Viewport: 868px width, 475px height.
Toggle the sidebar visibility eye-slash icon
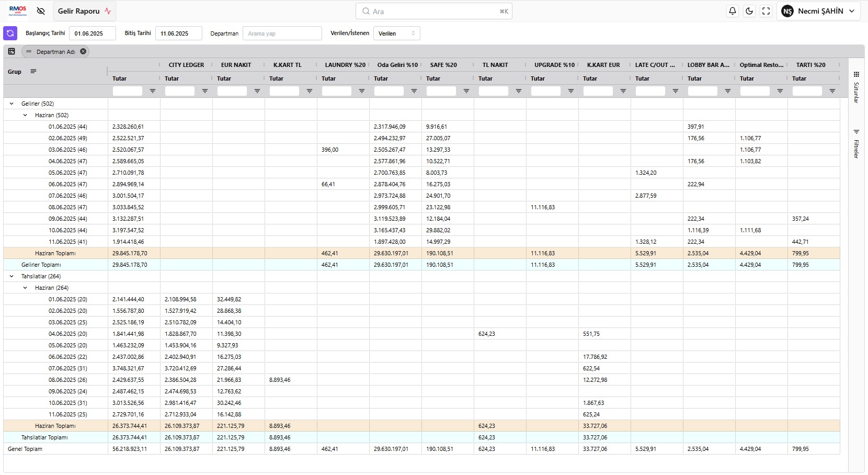(x=41, y=11)
